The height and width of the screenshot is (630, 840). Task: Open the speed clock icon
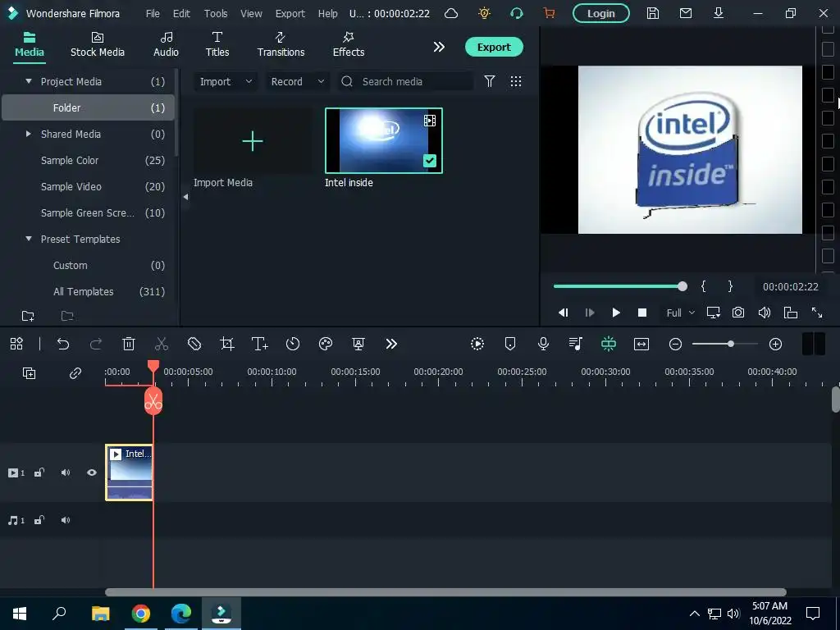tap(293, 344)
